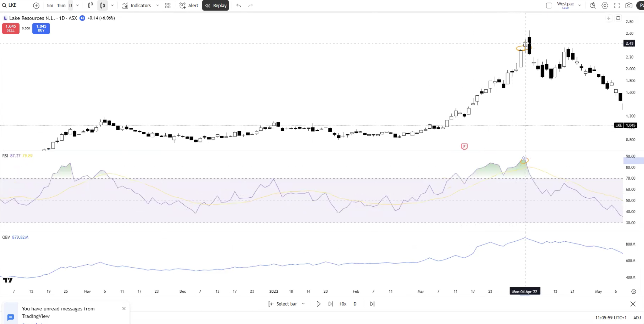The height and width of the screenshot is (324, 644).
Task: Toggle the layout square checkbox near Westpac
Action: 549,5
